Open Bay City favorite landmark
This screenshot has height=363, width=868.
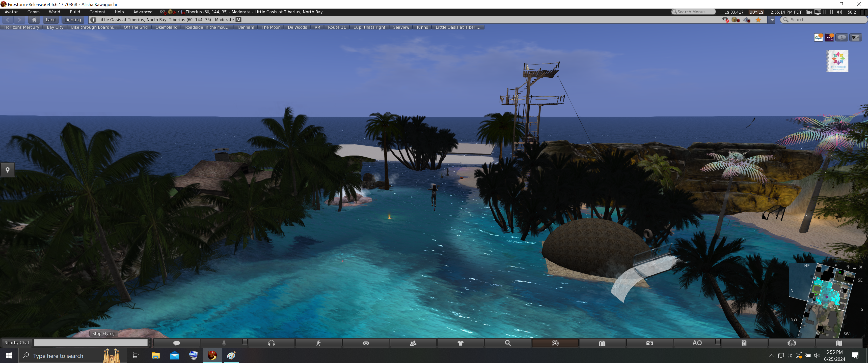(x=55, y=27)
